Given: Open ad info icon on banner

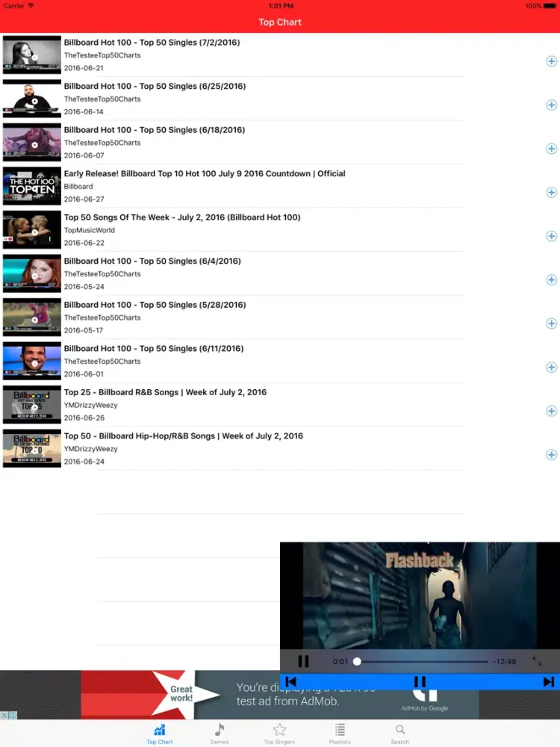Looking at the screenshot, I should coord(13,715).
